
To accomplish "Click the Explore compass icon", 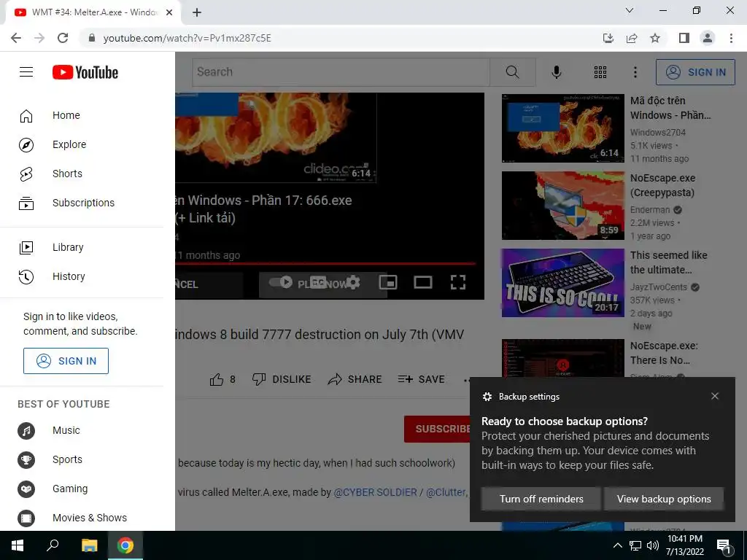I will pos(26,145).
